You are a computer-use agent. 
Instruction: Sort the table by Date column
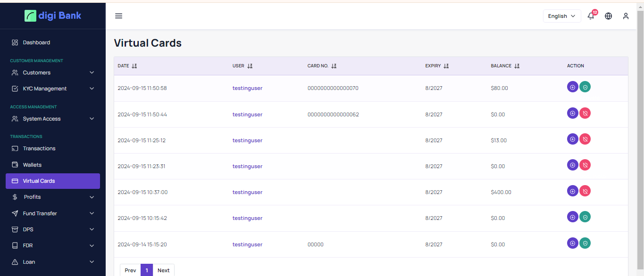point(134,66)
